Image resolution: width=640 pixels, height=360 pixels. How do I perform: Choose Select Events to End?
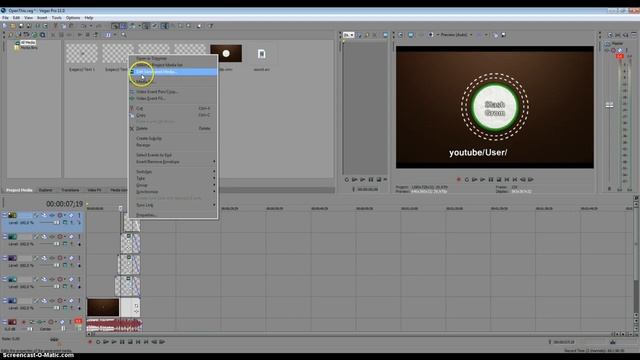coord(173,155)
